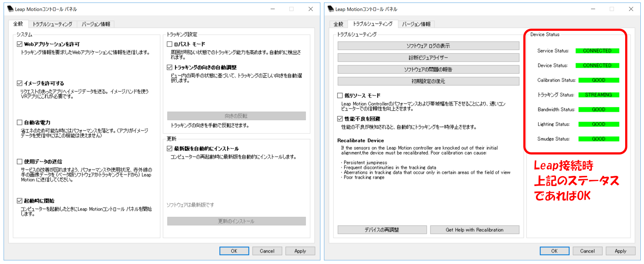Click the ソフトウェア ログの表示 button
The width and height of the screenshot is (644, 264).
[x=428, y=46]
